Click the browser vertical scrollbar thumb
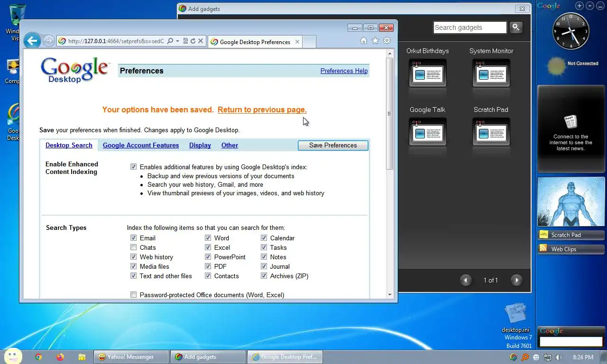 point(390,114)
